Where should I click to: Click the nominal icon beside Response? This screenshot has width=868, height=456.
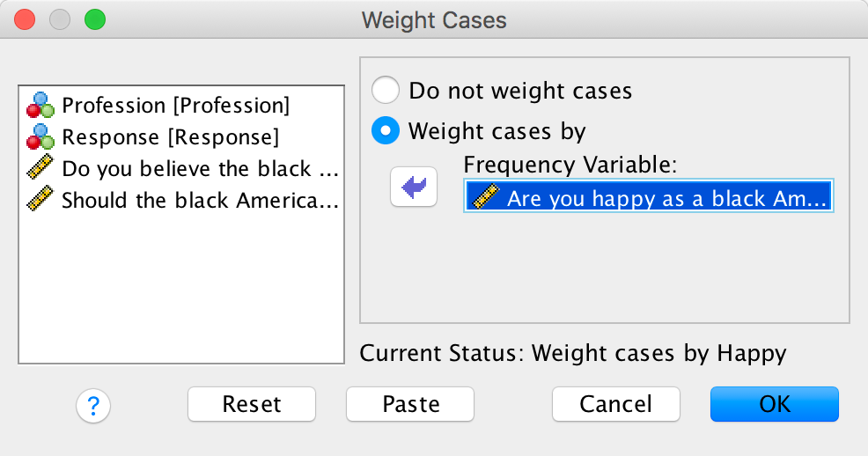coord(40,137)
